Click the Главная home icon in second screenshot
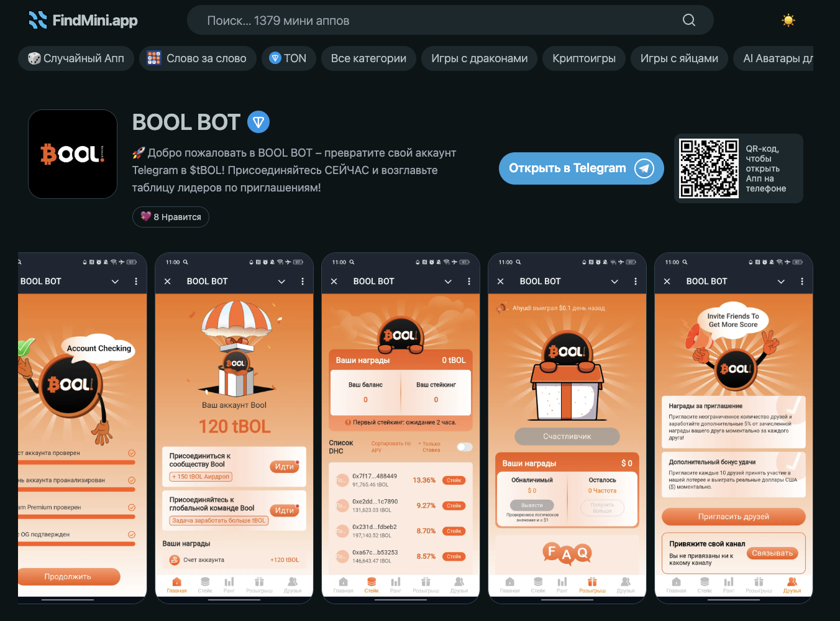 176,582
